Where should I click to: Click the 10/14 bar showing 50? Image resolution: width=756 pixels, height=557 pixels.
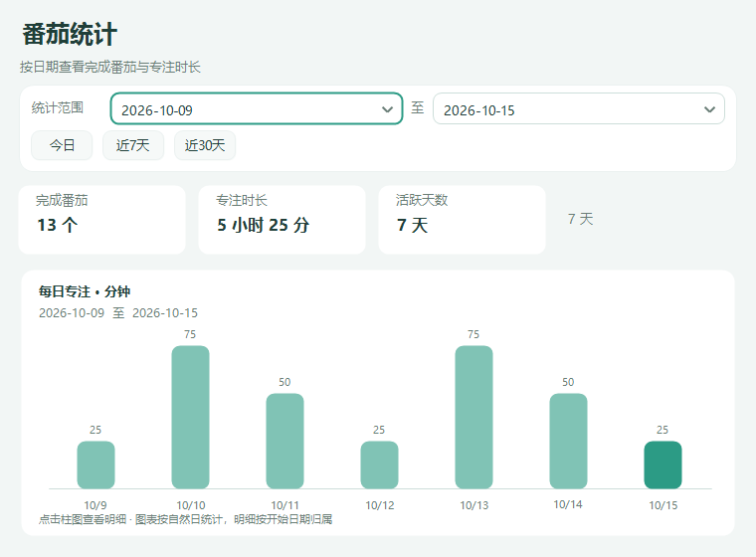pos(568,441)
